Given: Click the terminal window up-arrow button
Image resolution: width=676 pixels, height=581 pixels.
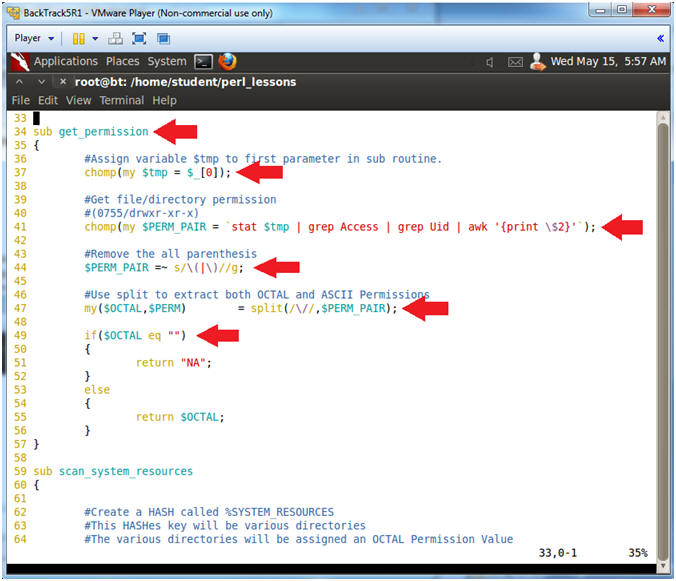Looking at the screenshot, I should 19,81.
